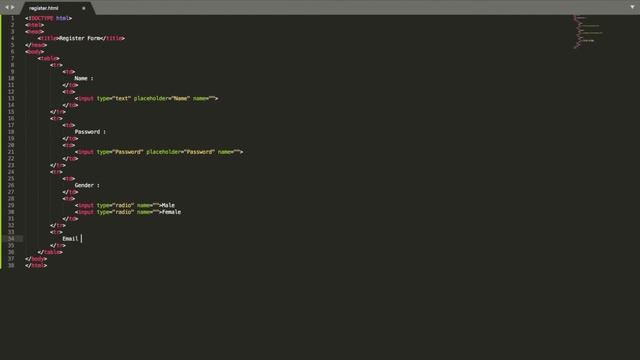
Task: Click the DOCTYPE declaration on line 1
Action: tap(49, 18)
